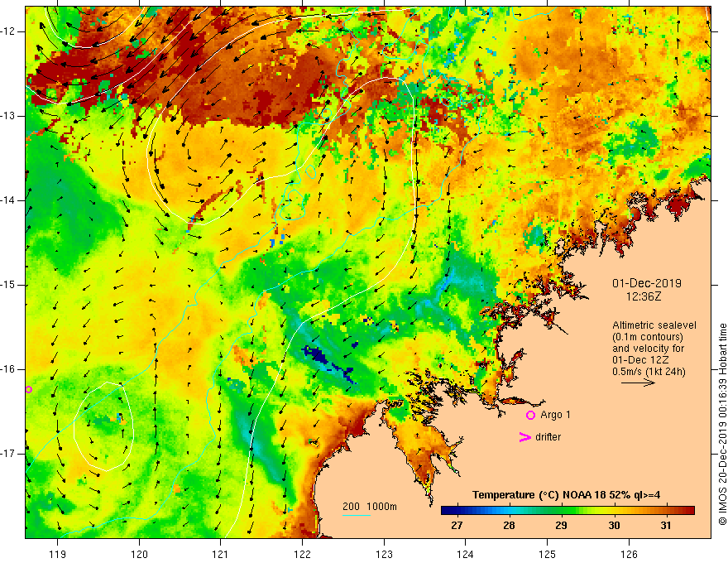Click the magenta Argo circle at left edge
The width and height of the screenshot is (728, 563).
[28, 390]
